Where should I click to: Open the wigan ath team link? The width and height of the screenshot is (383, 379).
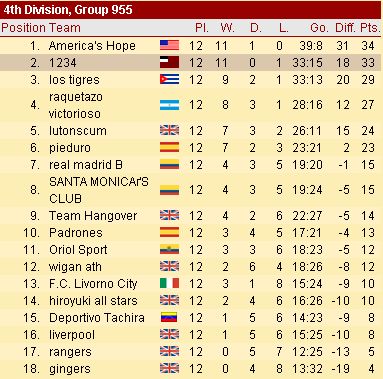point(75,267)
